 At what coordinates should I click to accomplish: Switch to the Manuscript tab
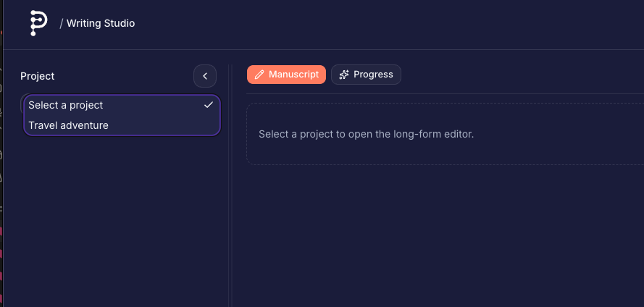[286, 75]
